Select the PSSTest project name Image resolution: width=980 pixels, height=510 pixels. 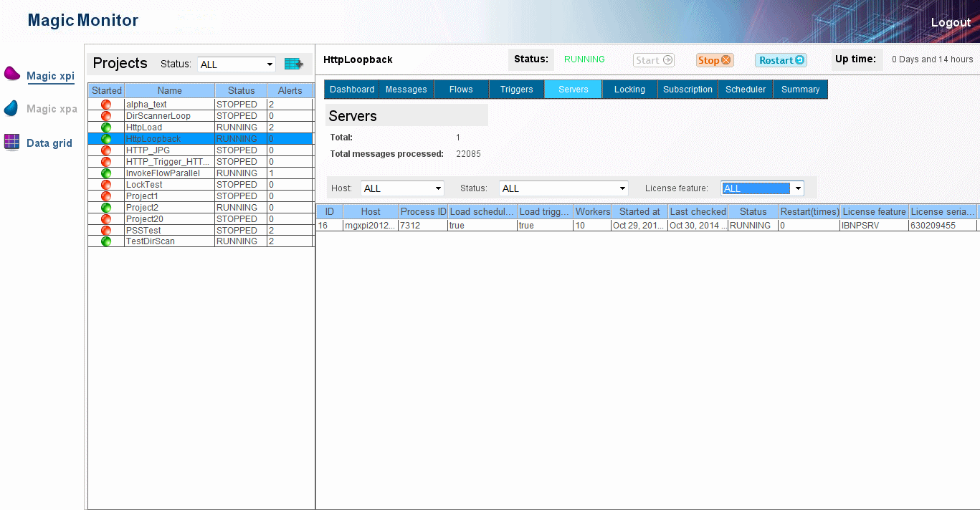pyautogui.click(x=143, y=231)
